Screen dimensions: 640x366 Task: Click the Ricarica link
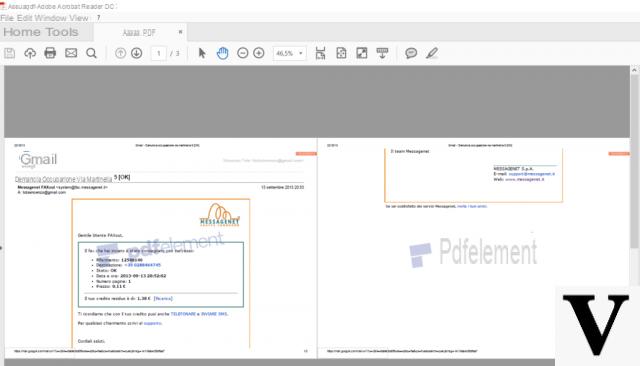[x=163, y=299]
